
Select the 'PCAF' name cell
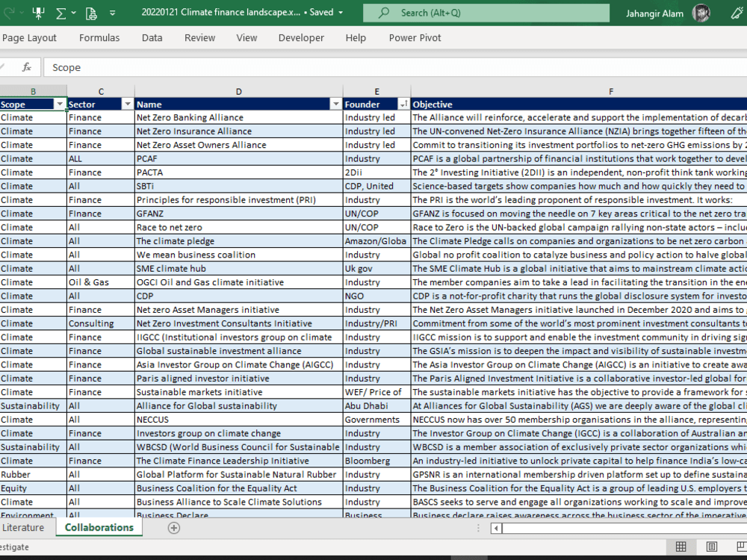point(239,159)
